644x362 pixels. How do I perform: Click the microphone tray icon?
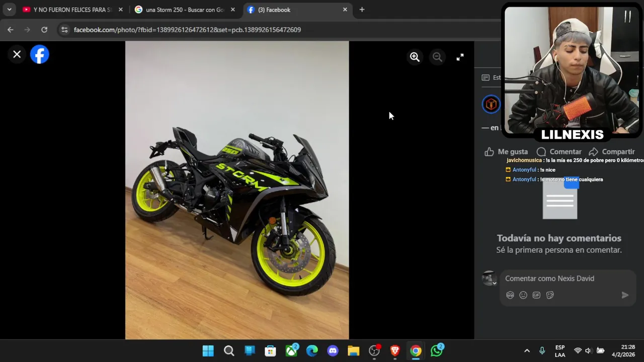pos(542,351)
